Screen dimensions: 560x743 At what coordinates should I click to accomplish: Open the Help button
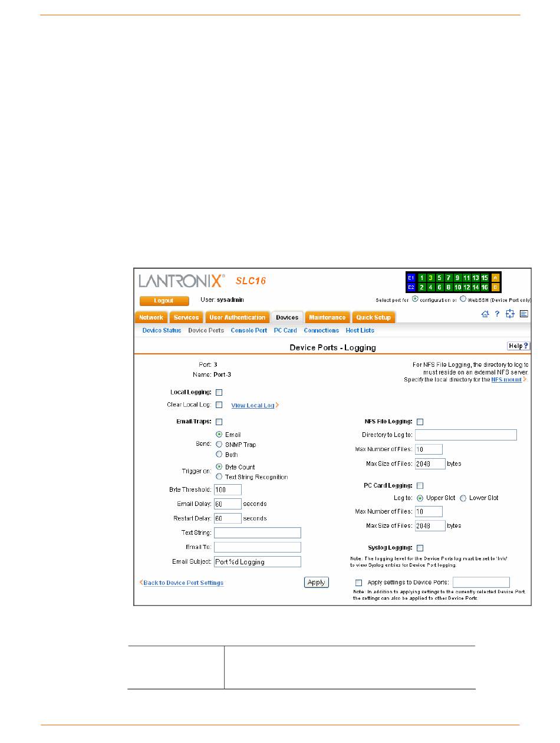click(519, 346)
